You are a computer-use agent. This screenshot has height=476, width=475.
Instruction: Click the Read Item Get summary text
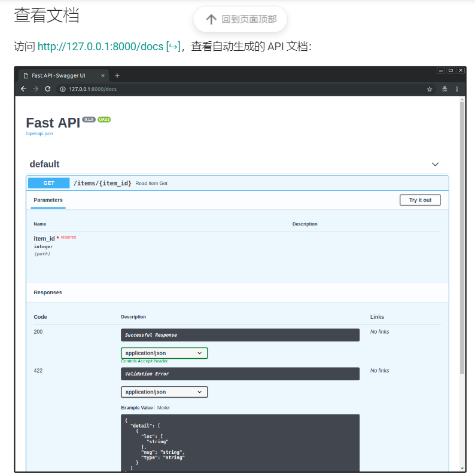(151, 184)
